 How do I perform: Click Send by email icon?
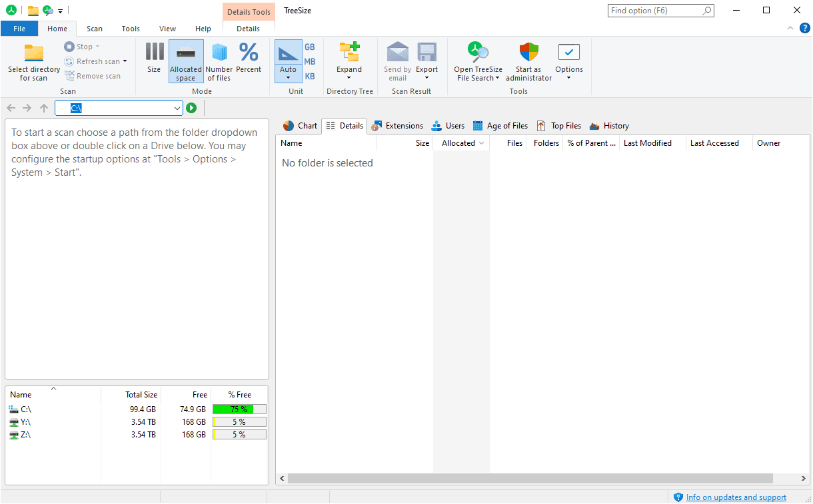pyautogui.click(x=398, y=52)
